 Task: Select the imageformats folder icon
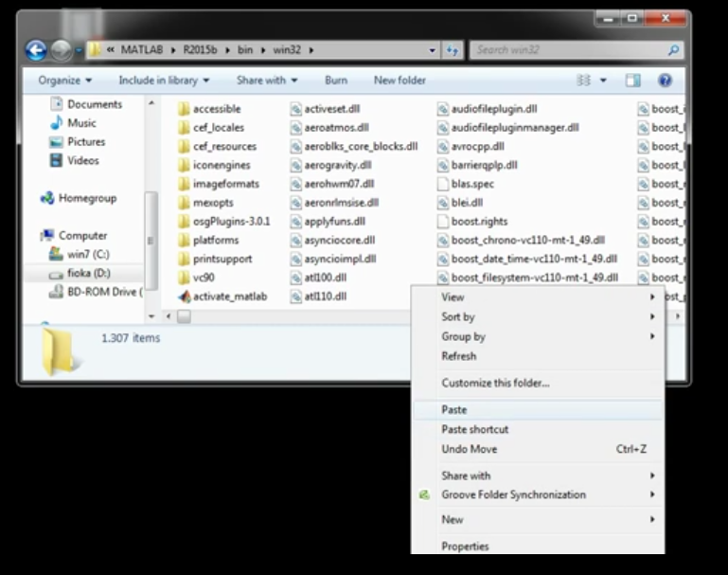tap(184, 184)
